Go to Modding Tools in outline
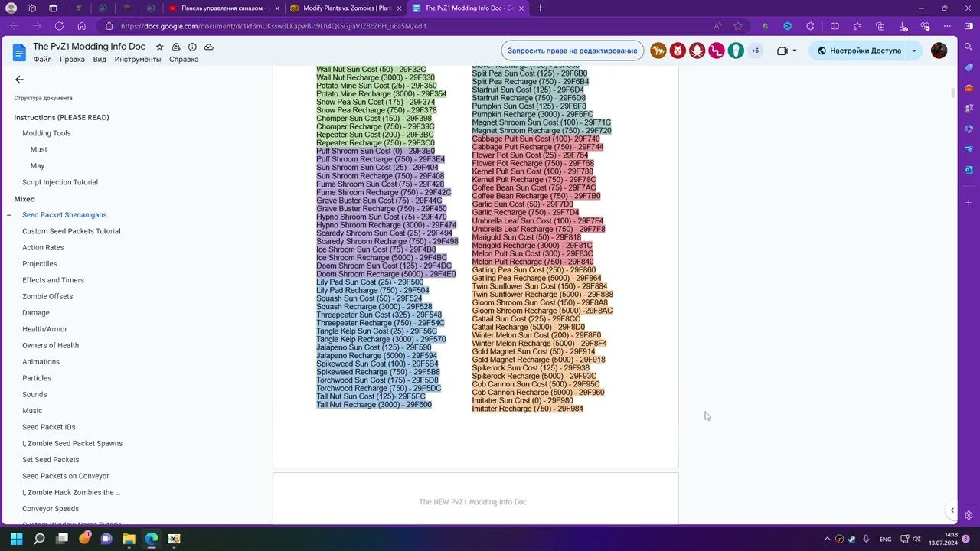 46,133
